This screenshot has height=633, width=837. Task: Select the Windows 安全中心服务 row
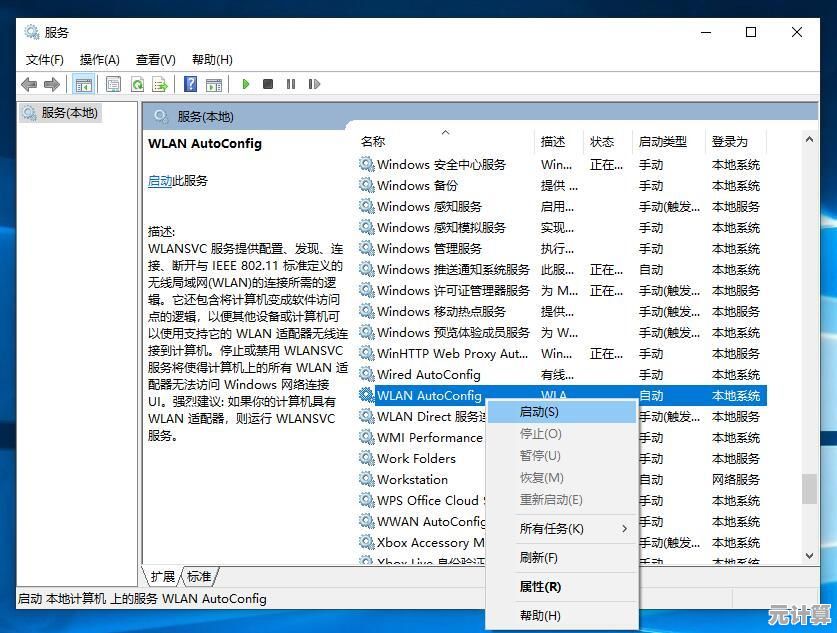click(562, 164)
